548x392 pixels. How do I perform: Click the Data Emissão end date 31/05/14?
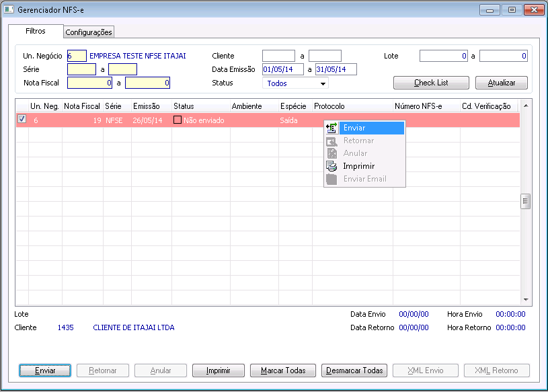[x=336, y=69]
